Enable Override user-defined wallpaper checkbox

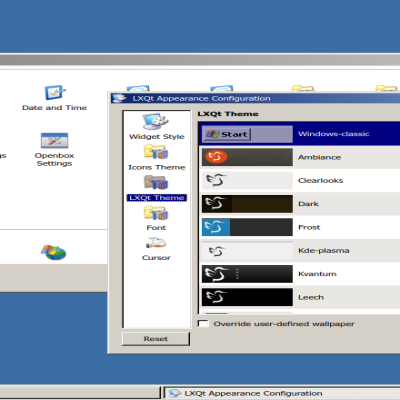coord(203,324)
